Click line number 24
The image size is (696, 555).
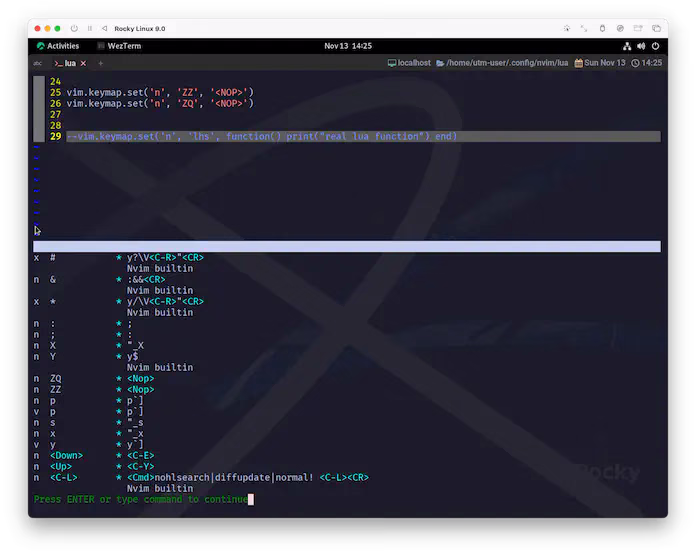55,81
